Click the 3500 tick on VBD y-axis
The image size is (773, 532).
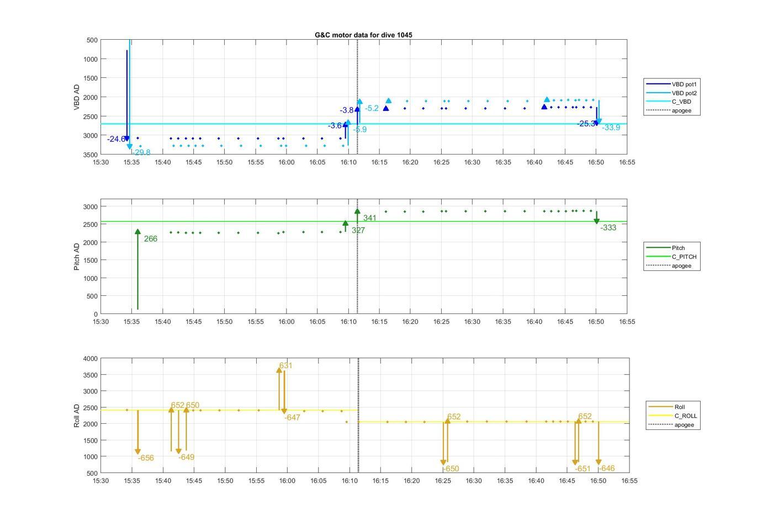(91, 155)
